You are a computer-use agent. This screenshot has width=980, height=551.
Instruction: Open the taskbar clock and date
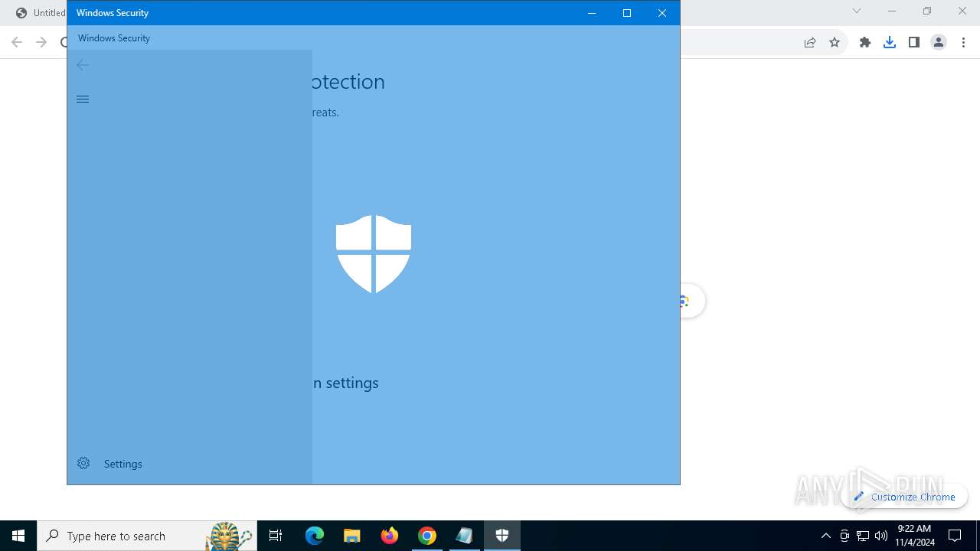(914, 536)
